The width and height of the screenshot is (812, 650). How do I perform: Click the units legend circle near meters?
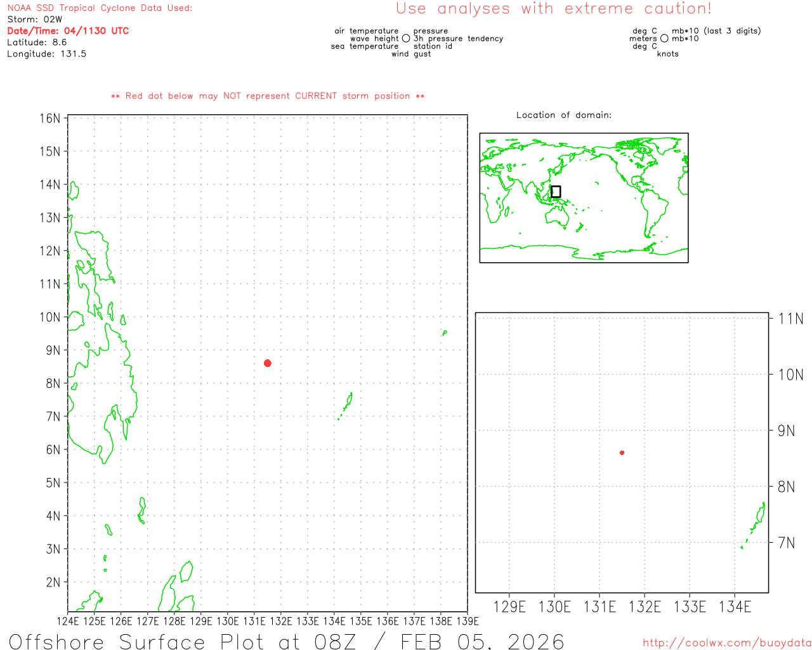point(664,39)
